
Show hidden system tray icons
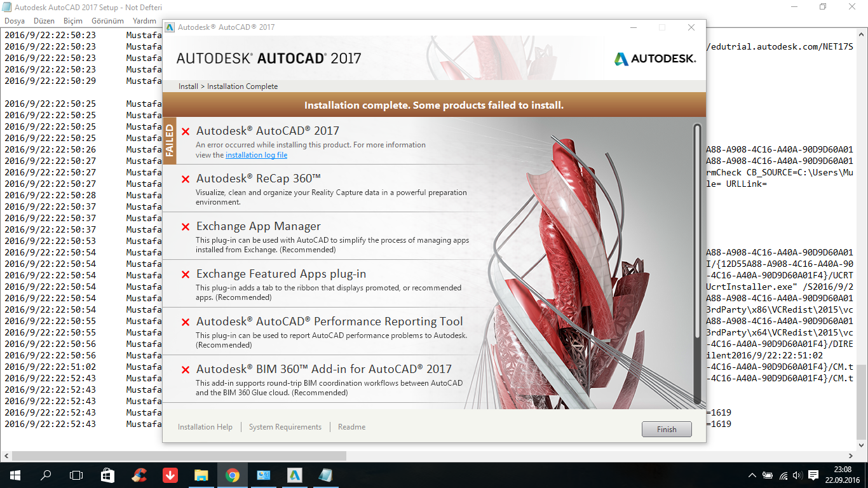click(753, 475)
